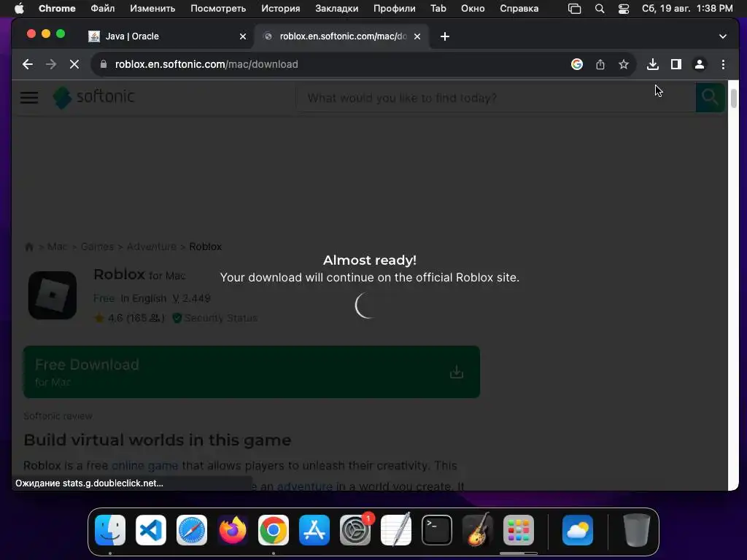Open Spotlight search in menu bar
Image resolution: width=747 pixels, height=560 pixels.
pyautogui.click(x=600, y=9)
